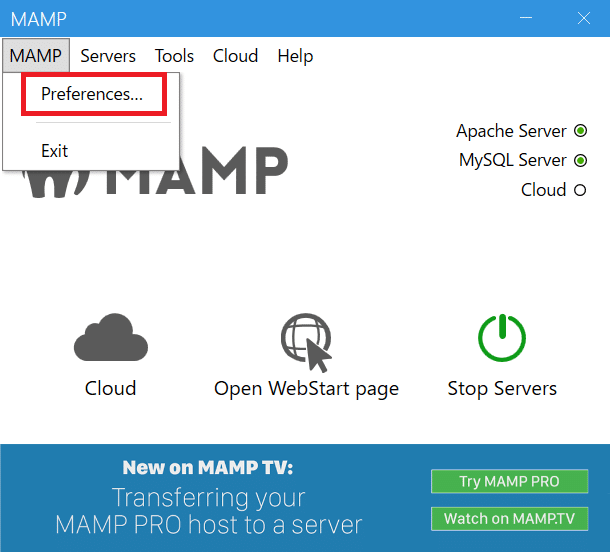Click the Apache Server text

pos(511,131)
